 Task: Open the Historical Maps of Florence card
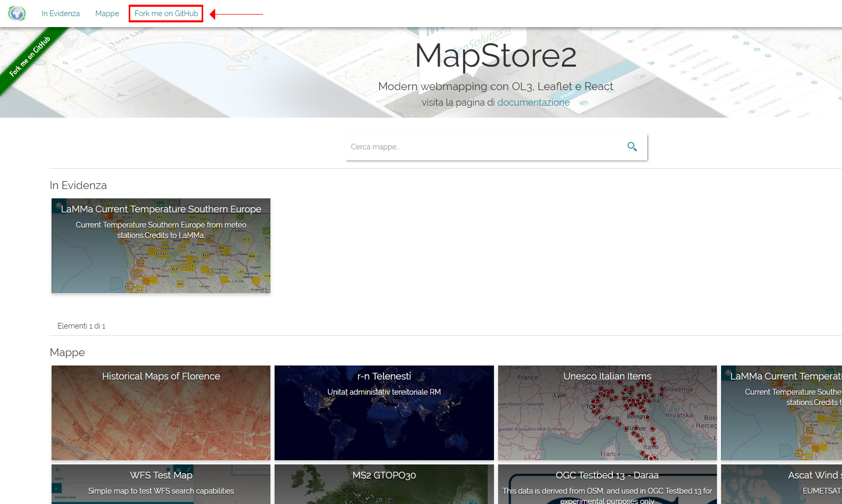(161, 413)
